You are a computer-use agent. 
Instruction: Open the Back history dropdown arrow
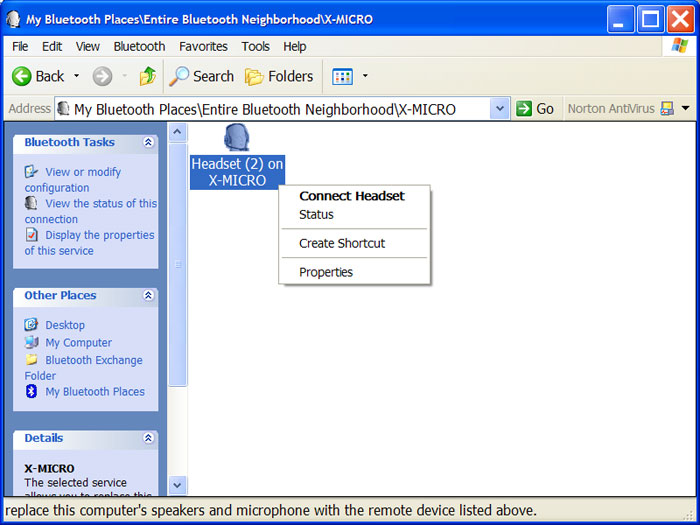point(76,76)
